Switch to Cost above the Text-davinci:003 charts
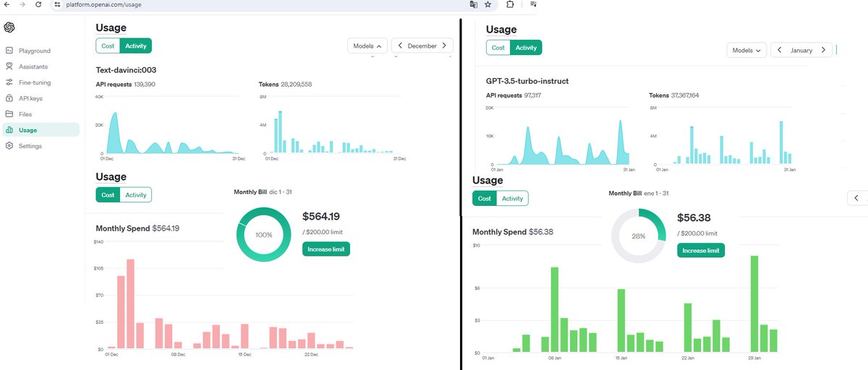 [108, 46]
